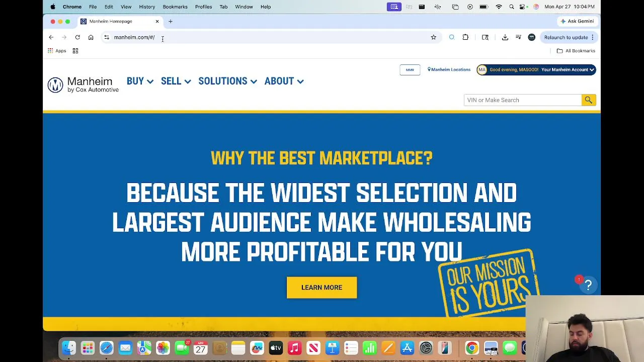Open the tab groups grid icon
Viewport: 644px width, 362px height.
pyautogui.click(x=75, y=51)
